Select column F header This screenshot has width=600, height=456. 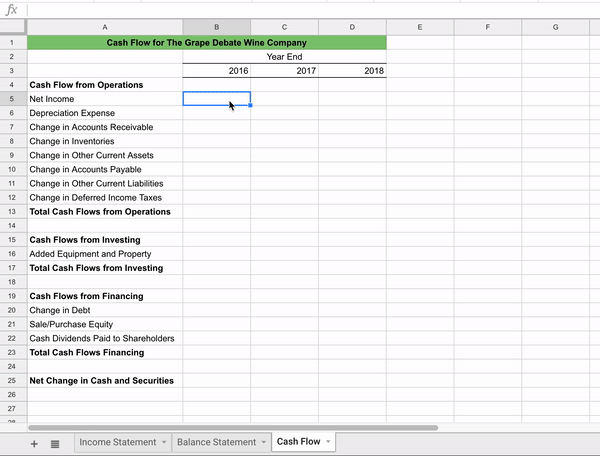488,27
